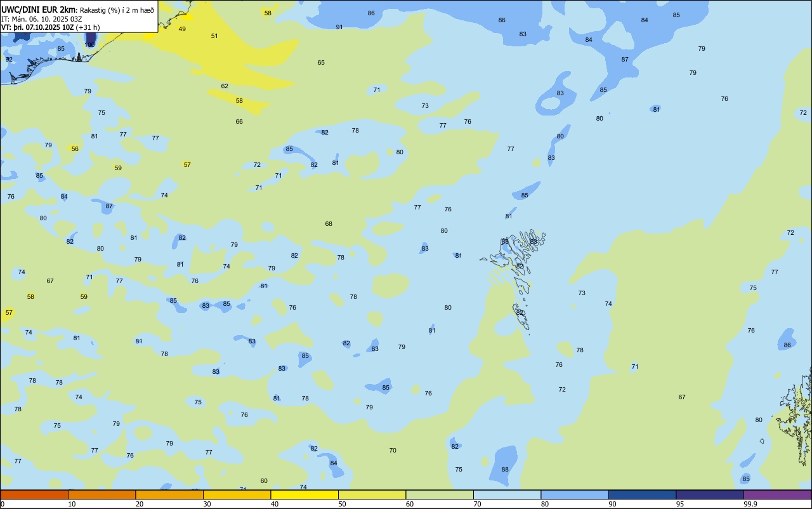The image size is (812, 509).
Task: Click the '100' humidity value on the map
Action: 90,44
